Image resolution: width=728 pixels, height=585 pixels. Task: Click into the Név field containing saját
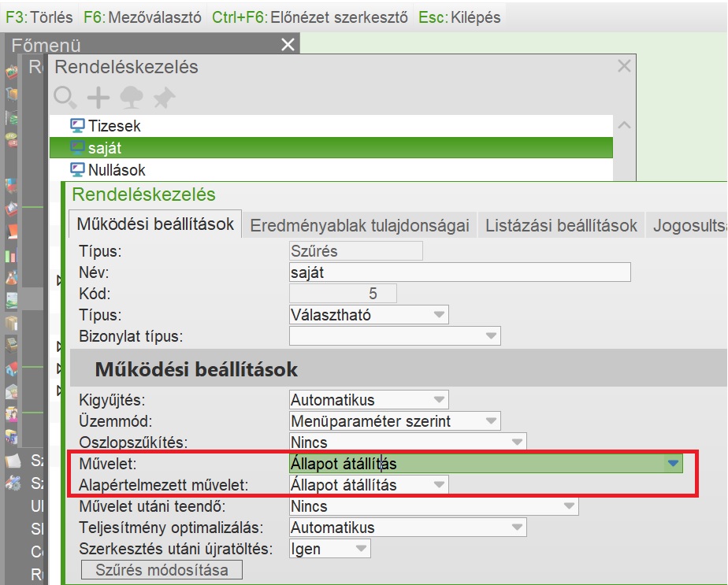pyautogui.click(x=459, y=272)
